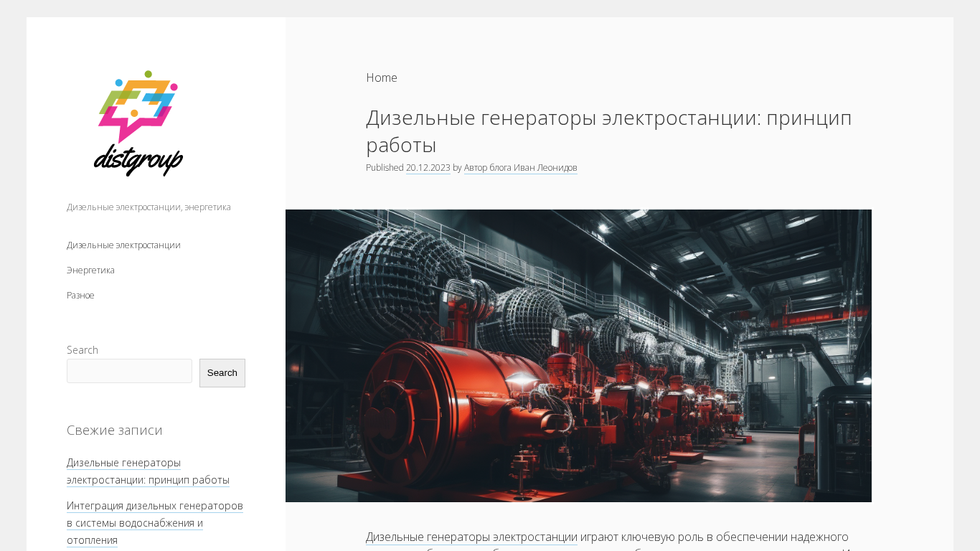This screenshot has width=980, height=551.
Task: Click the sidebar search input field
Action: (129, 371)
